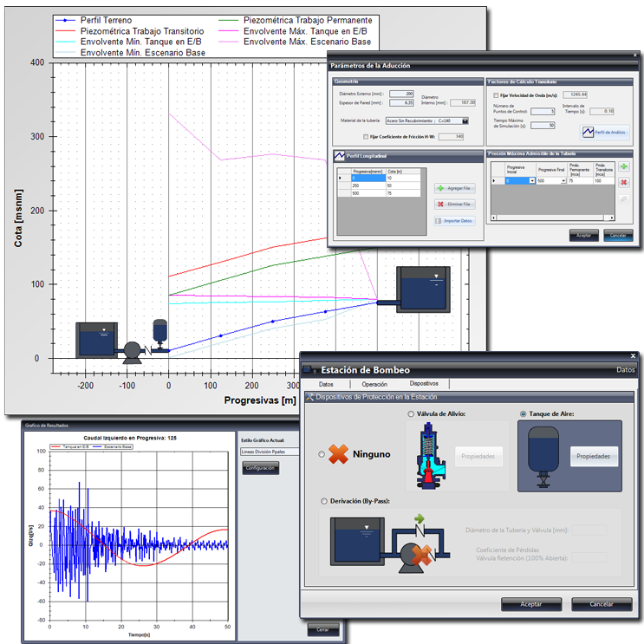Click horizontal scrollbar right arrow in pressure table
This screenshot has height=644, width=644.
[x=612, y=218]
